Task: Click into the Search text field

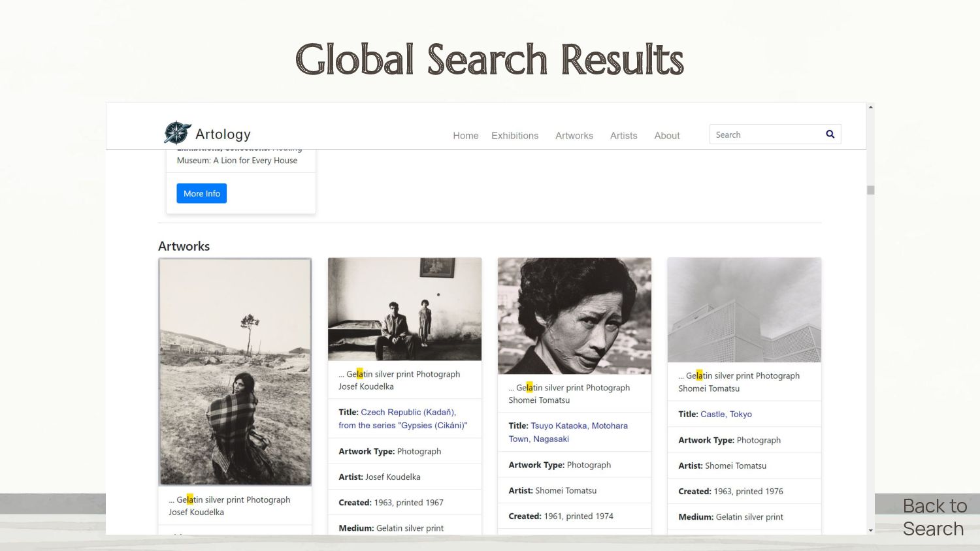Action: pyautogui.click(x=764, y=134)
